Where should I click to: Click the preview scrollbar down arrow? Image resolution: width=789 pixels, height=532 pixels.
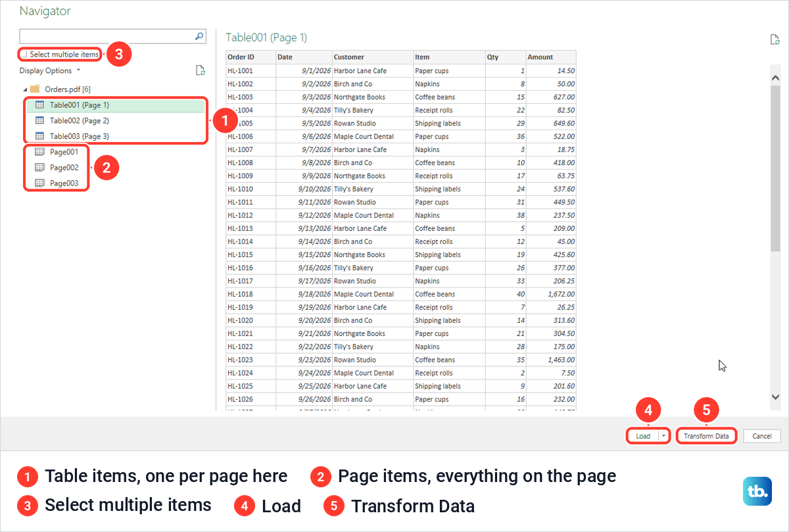point(775,397)
